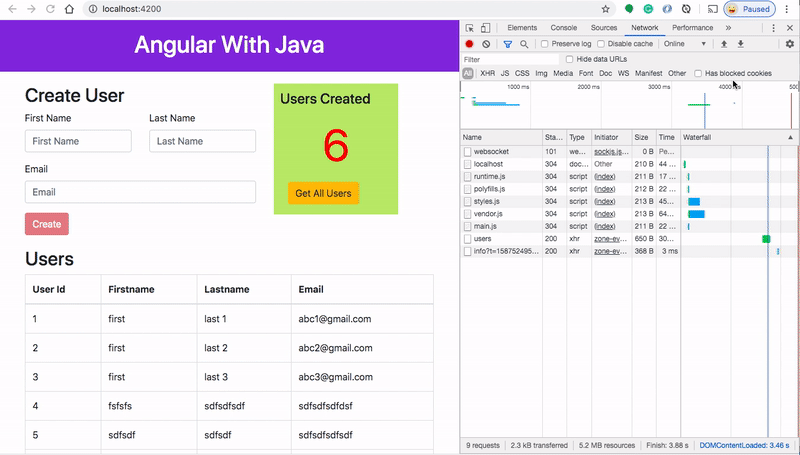The image size is (800, 455).
Task: Select the Network tab
Action: click(x=645, y=28)
